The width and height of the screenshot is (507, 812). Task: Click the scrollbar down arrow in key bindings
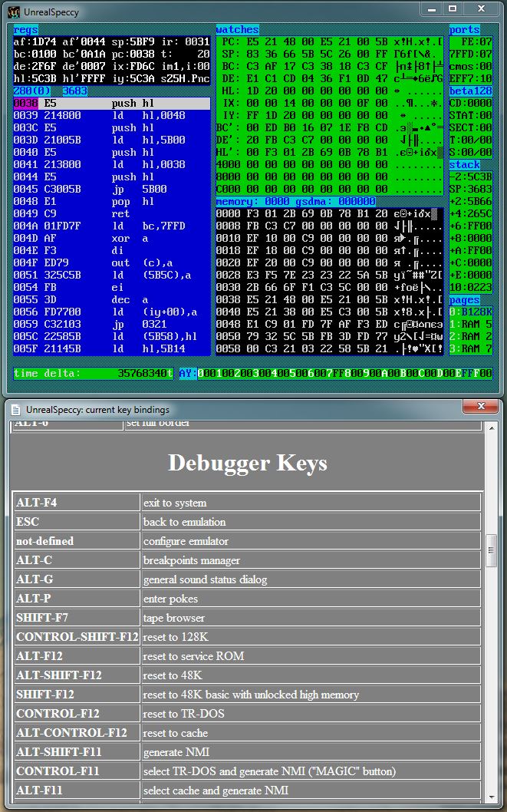(491, 797)
